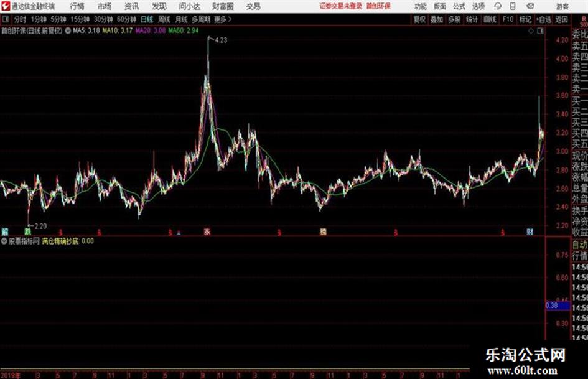
Task: Click the panel layout icon at chart top-right
Action: 540,31
